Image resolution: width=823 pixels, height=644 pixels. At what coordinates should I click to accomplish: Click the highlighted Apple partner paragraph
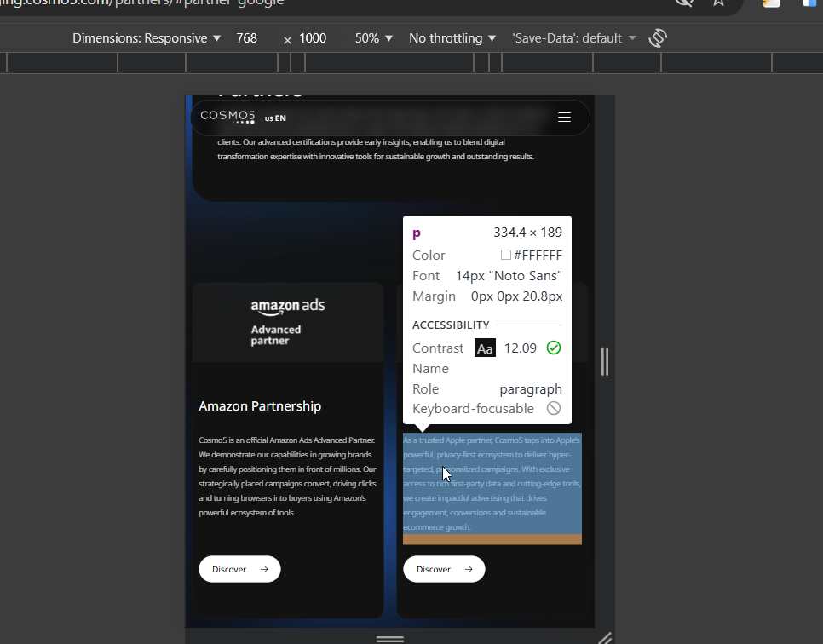pos(492,483)
